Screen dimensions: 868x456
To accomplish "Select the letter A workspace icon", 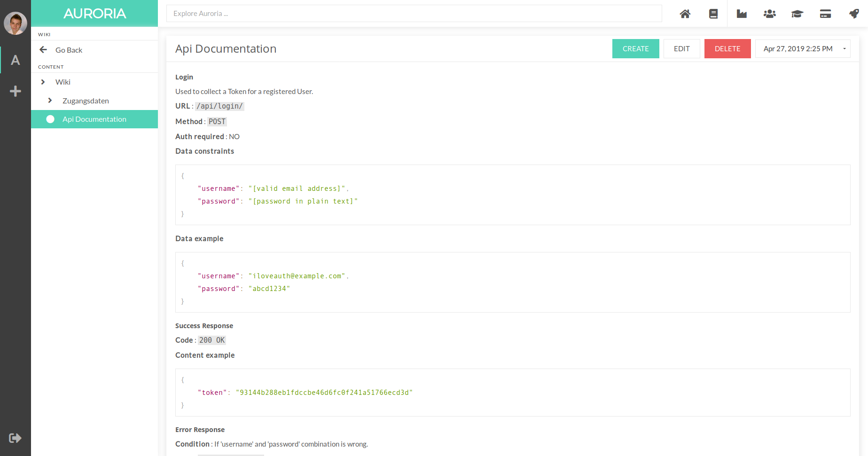I will [x=16, y=60].
